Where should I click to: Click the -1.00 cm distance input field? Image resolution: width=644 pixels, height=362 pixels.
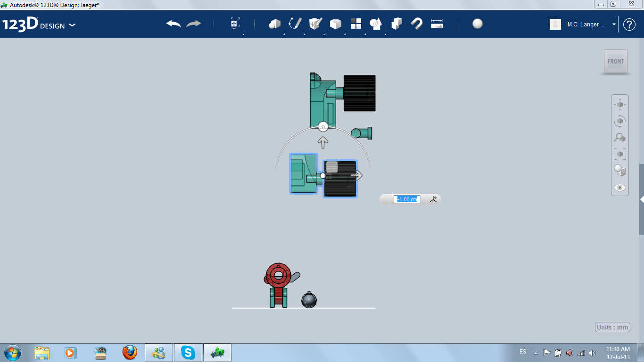click(x=407, y=199)
